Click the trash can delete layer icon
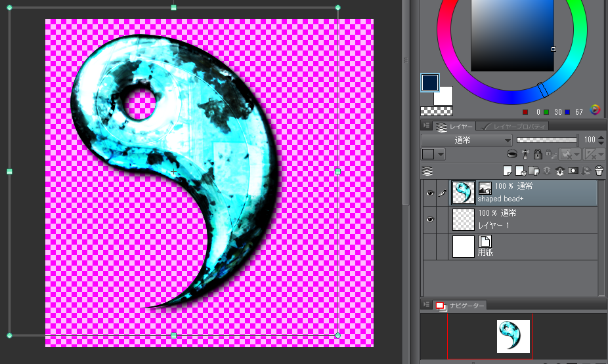The width and height of the screenshot is (608, 364). tap(599, 171)
